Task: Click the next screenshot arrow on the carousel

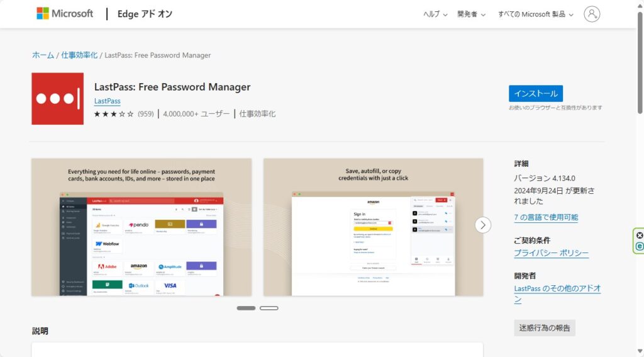Action: (x=482, y=225)
